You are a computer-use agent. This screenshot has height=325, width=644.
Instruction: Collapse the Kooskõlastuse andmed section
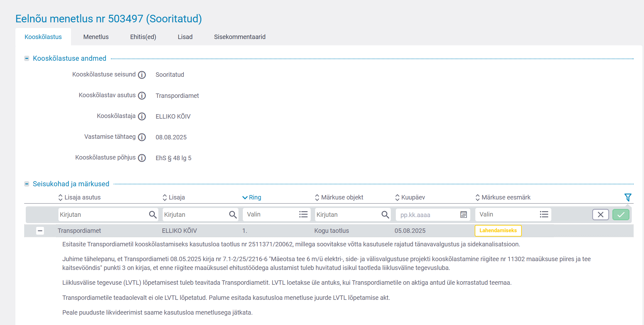[27, 59]
